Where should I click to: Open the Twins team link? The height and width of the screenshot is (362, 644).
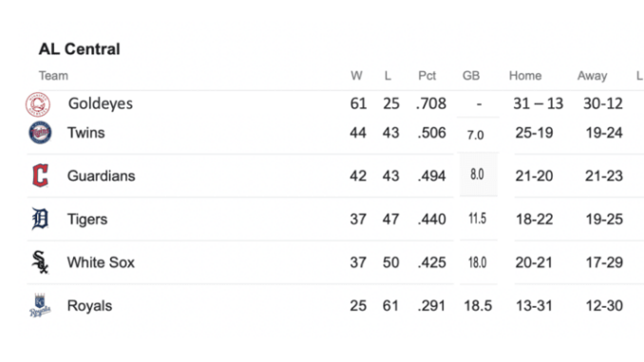[x=85, y=133]
